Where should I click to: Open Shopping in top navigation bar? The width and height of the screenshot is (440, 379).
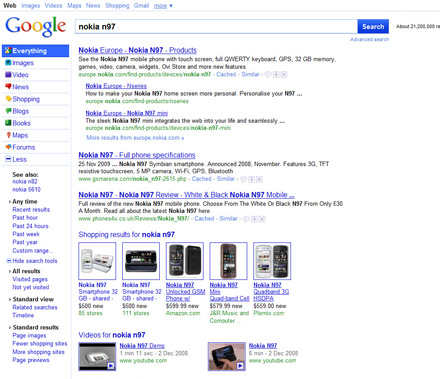pyautogui.click(x=117, y=6)
